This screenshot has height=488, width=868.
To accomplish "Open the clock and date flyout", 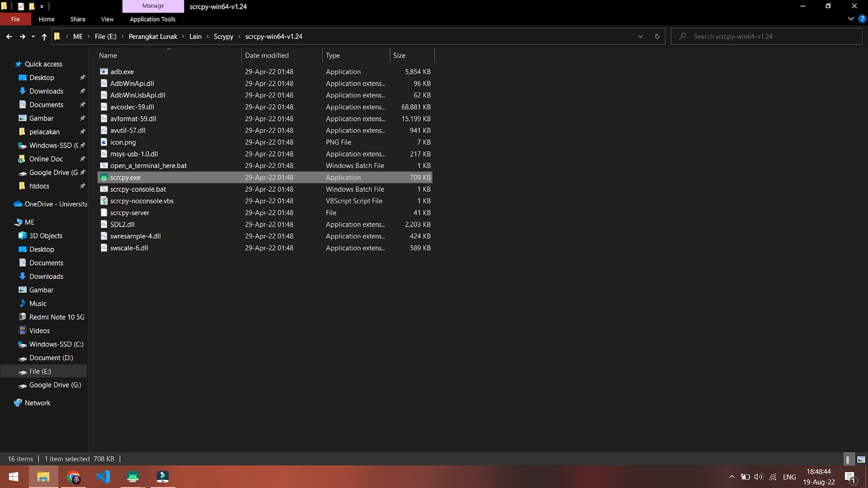I will click(819, 477).
